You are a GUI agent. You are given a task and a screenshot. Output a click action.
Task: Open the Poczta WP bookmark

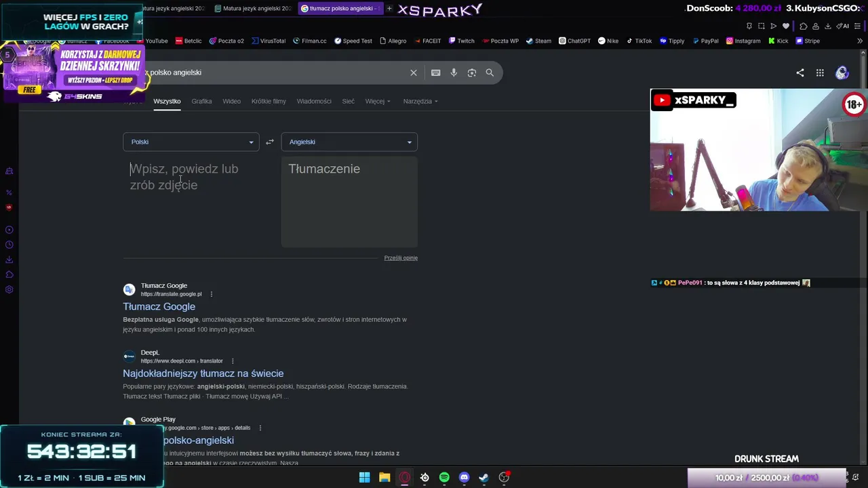click(500, 41)
